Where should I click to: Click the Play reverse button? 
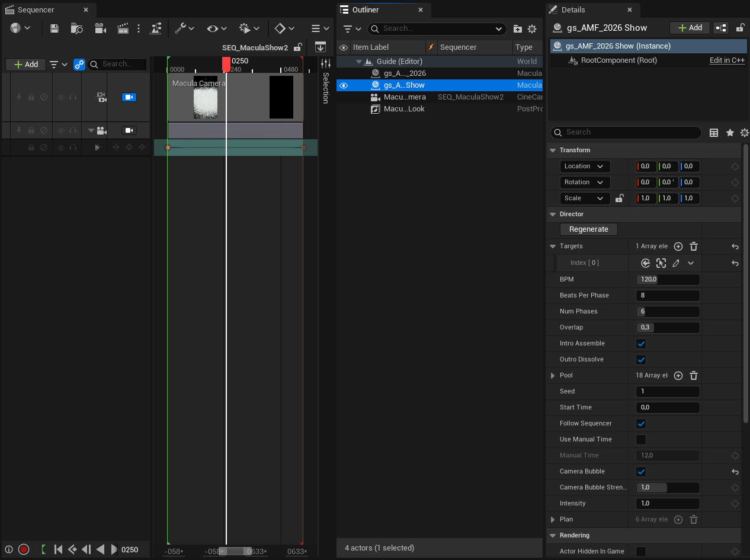click(x=100, y=549)
